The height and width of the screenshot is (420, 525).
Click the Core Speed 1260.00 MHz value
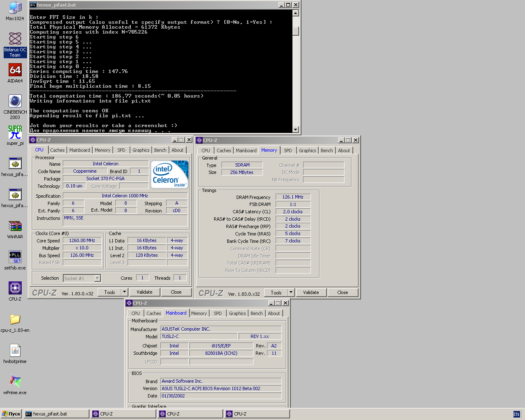pos(82,240)
